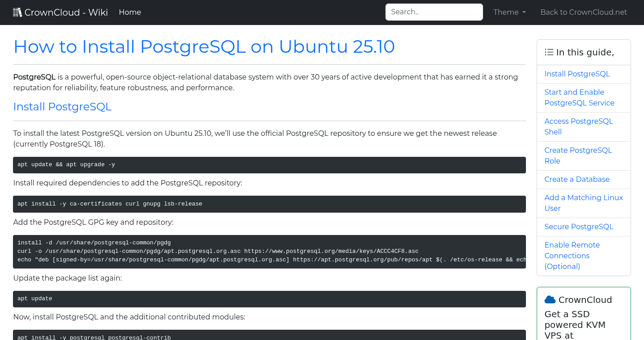
Task: Click the CrownCloud Wiki book logo icon
Action: 17,12
